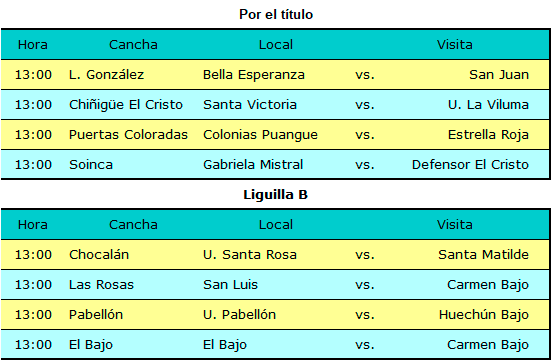Select 'Chocalán' field cell
The height and width of the screenshot is (360, 551).
click(x=99, y=255)
